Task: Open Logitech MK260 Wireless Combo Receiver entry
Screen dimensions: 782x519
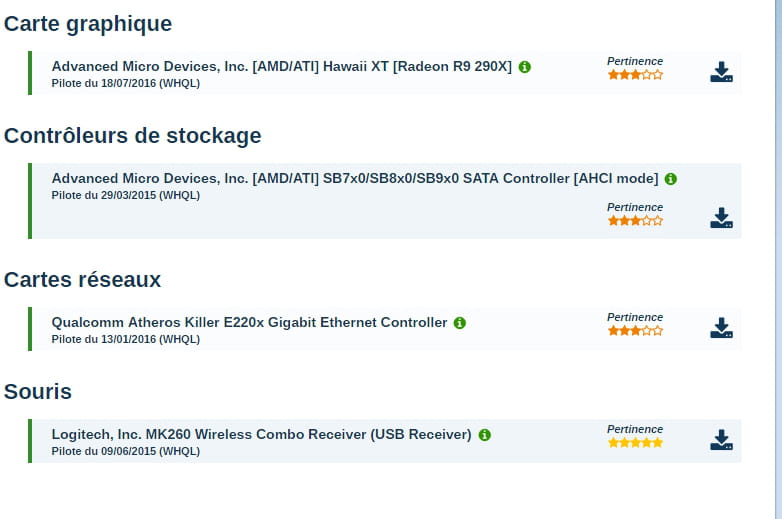Action: [x=261, y=434]
